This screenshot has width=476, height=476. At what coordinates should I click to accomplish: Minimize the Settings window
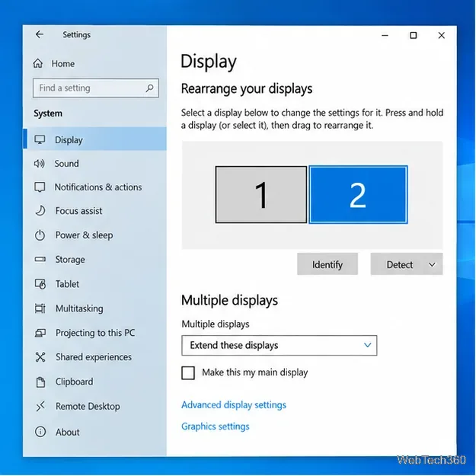click(385, 36)
